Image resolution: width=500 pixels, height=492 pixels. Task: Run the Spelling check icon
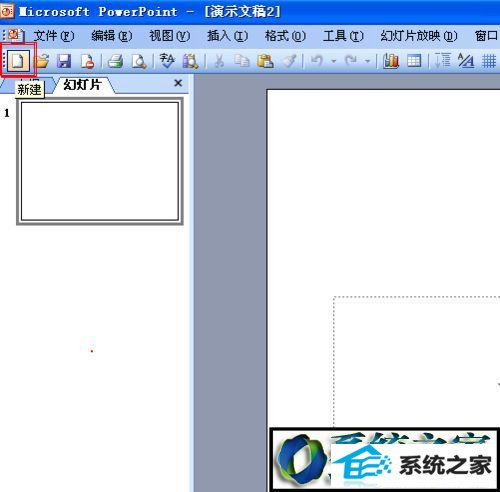coord(167,61)
